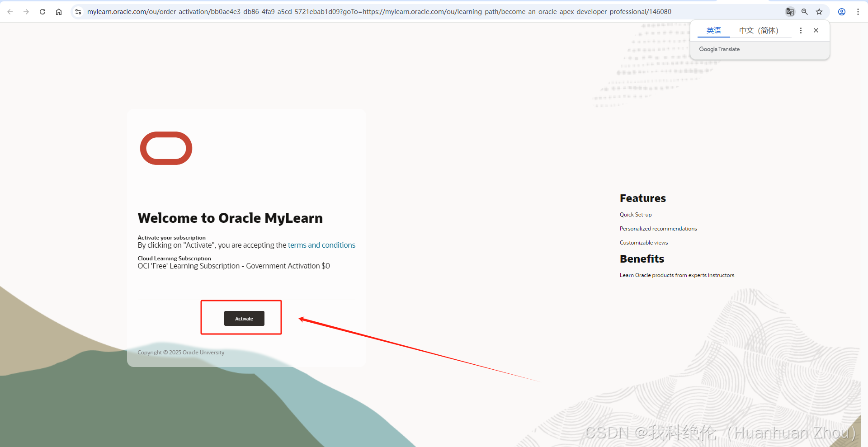This screenshot has width=868, height=447.
Task: Reload the page with the refresh icon
Action: (42, 12)
